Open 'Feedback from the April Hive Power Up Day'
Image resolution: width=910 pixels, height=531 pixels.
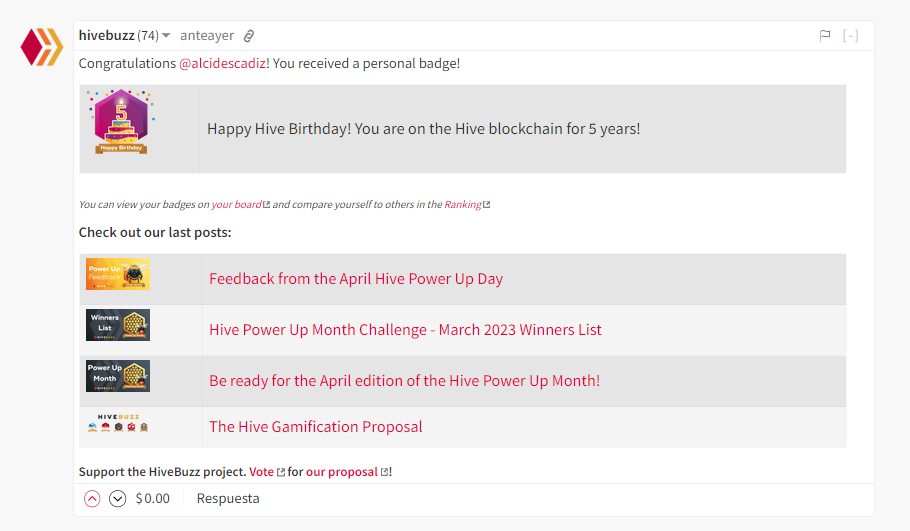pos(356,279)
